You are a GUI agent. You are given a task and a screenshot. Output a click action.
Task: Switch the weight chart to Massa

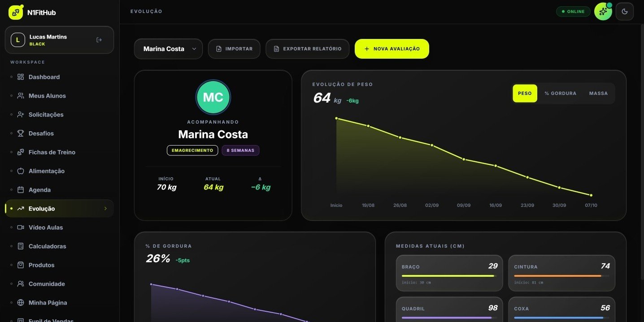coord(598,94)
